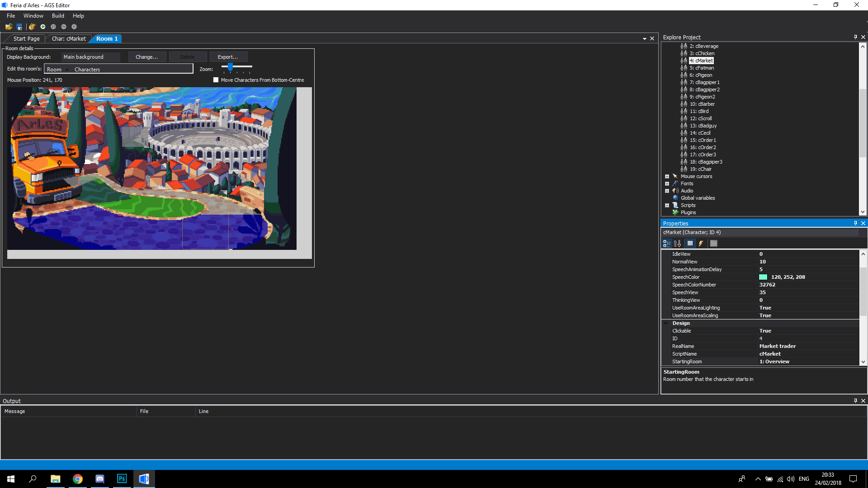Open the File menu
868x488 pixels.
coord(11,16)
